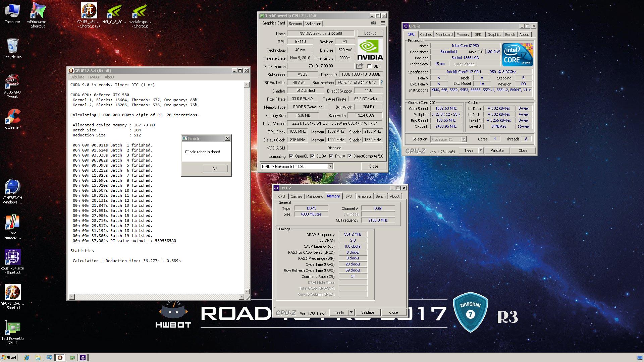The image size is (644, 362).
Task: Click Tools button in CPU-Z CPU window
Action: tap(469, 150)
